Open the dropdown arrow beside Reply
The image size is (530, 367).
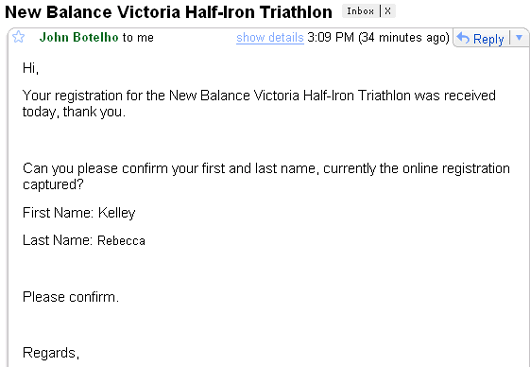tap(520, 38)
